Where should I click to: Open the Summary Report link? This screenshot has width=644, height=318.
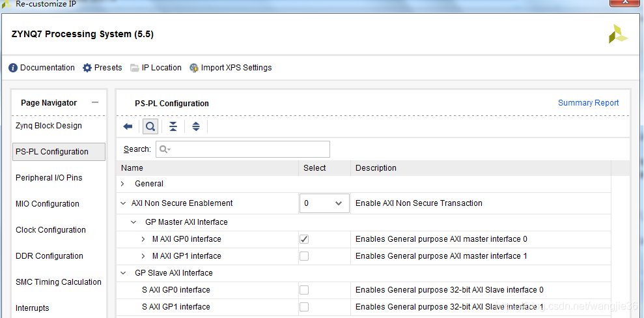coord(588,103)
